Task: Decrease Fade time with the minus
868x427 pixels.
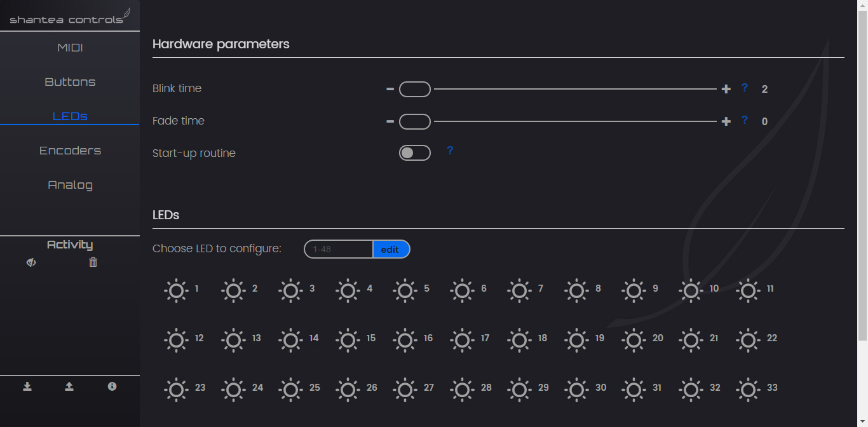Action: coord(390,121)
